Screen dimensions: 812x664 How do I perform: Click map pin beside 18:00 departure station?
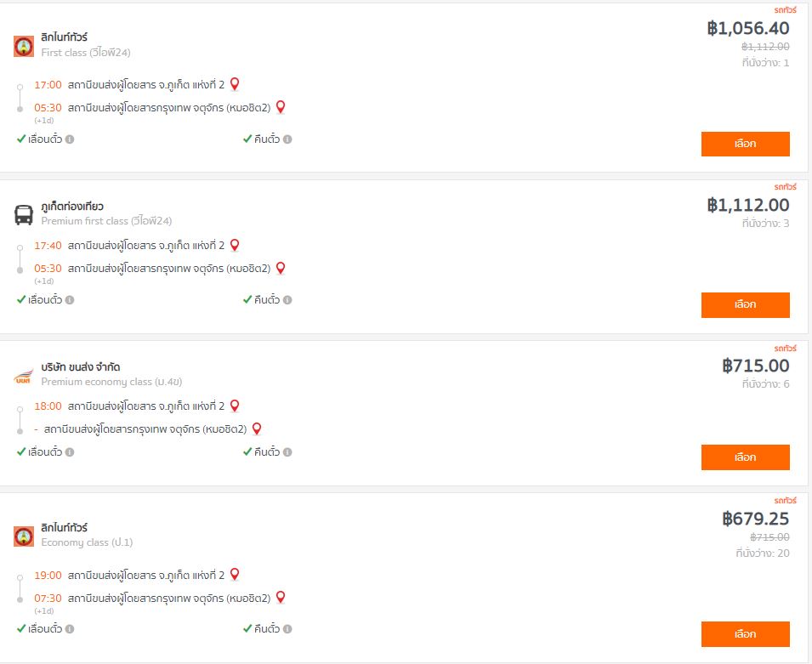[x=235, y=406]
